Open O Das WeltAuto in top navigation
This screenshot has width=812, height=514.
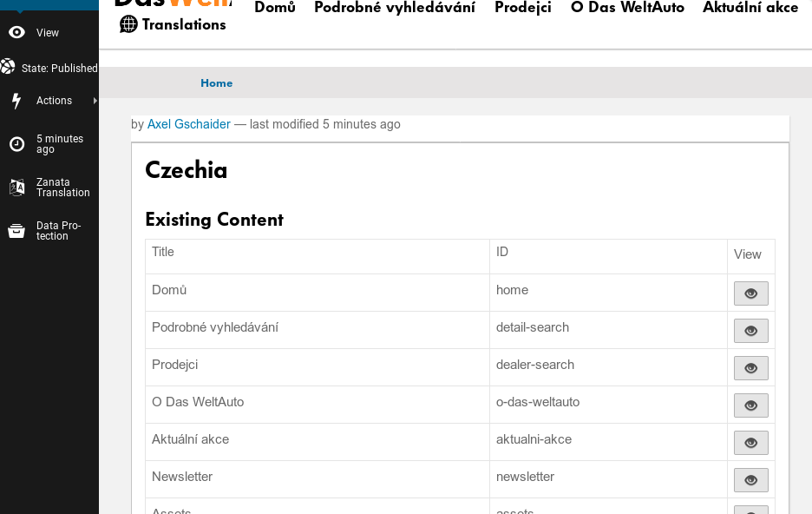pyautogui.click(x=627, y=7)
